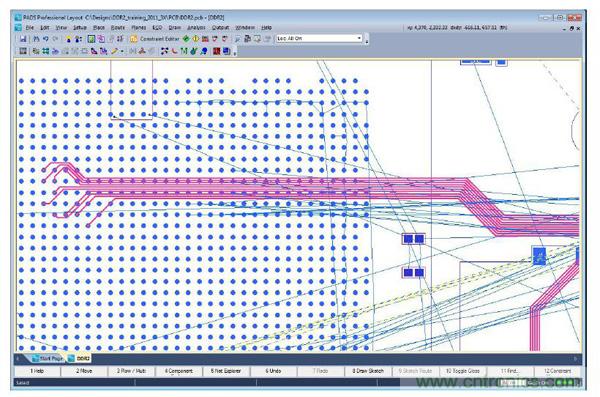Open the Constraint Editor
This screenshot has width=600, height=397.
(x=155, y=39)
